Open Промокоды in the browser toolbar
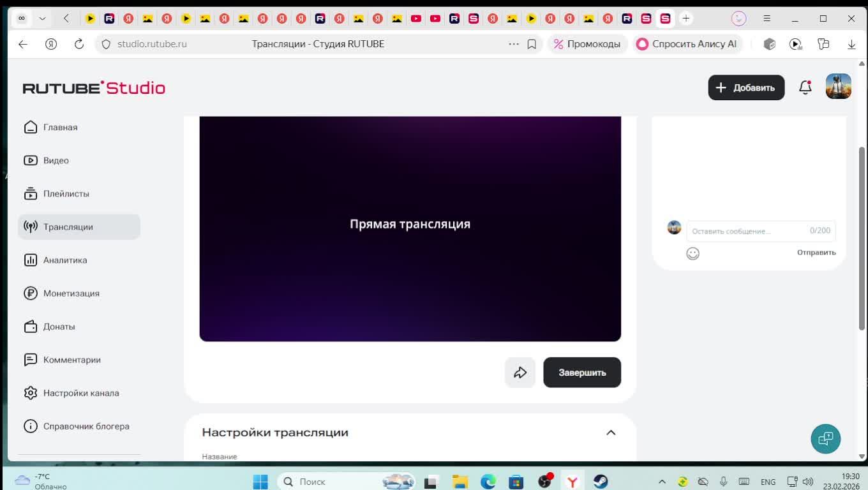The image size is (868, 490). (x=587, y=44)
